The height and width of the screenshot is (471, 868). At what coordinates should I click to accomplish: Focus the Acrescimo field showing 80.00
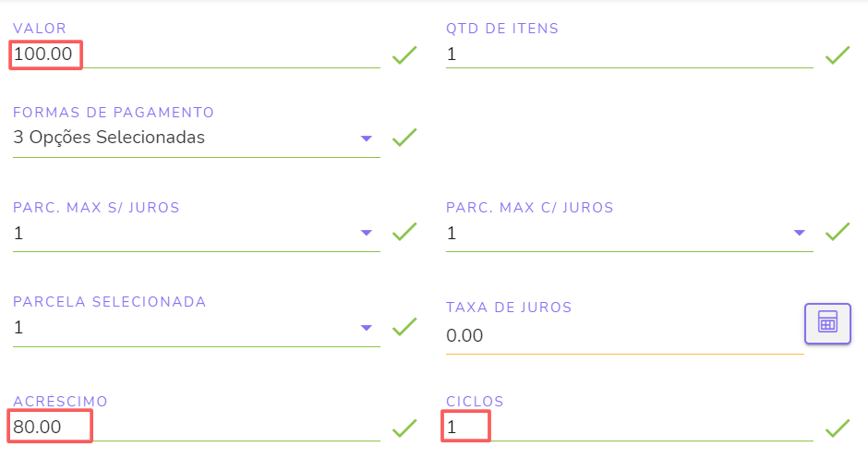point(185,428)
